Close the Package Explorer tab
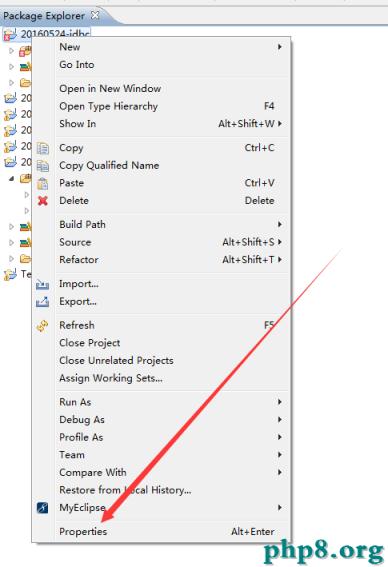The image size is (388, 567). coord(95,15)
